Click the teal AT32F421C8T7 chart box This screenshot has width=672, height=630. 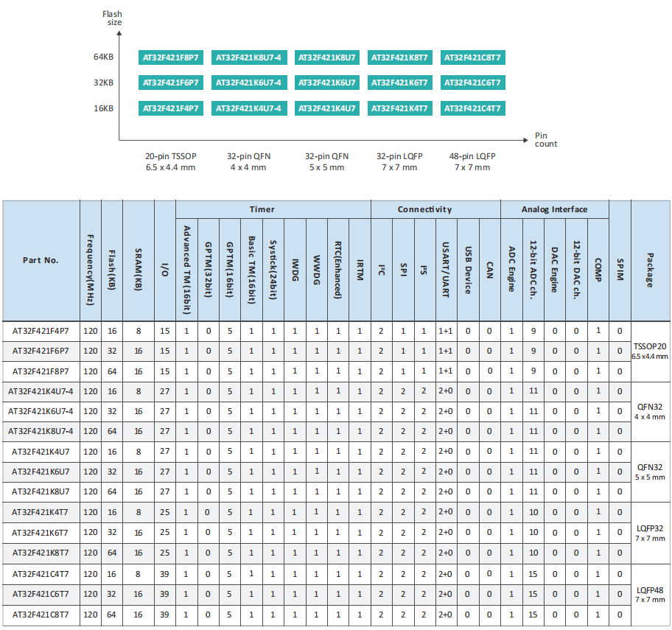click(472, 57)
